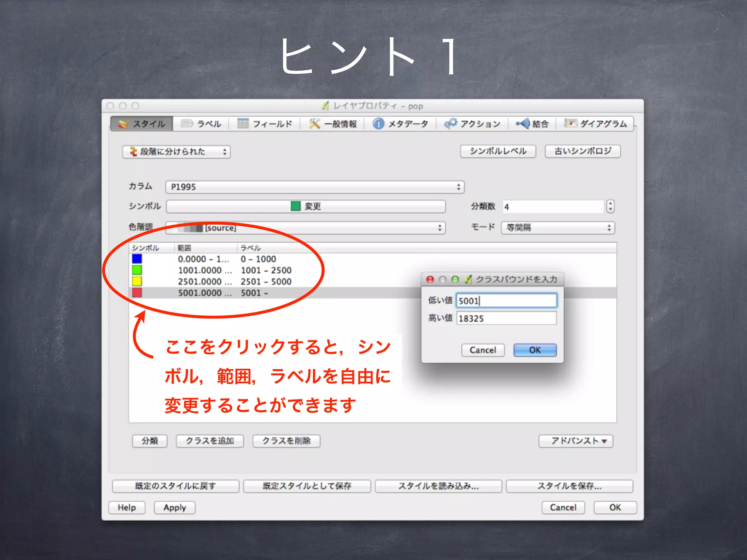This screenshot has width=747, height=560.
Task: Click the 古いシンボロジ button
Action: pos(583,151)
